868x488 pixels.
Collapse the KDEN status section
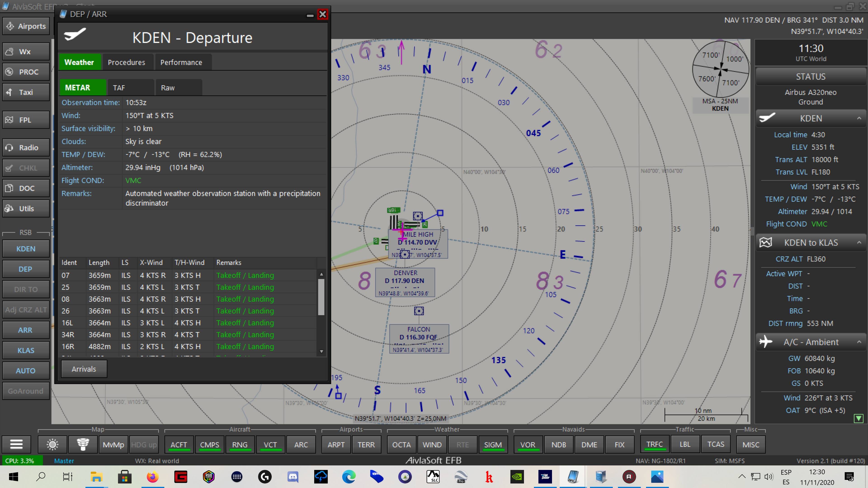pos(859,119)
